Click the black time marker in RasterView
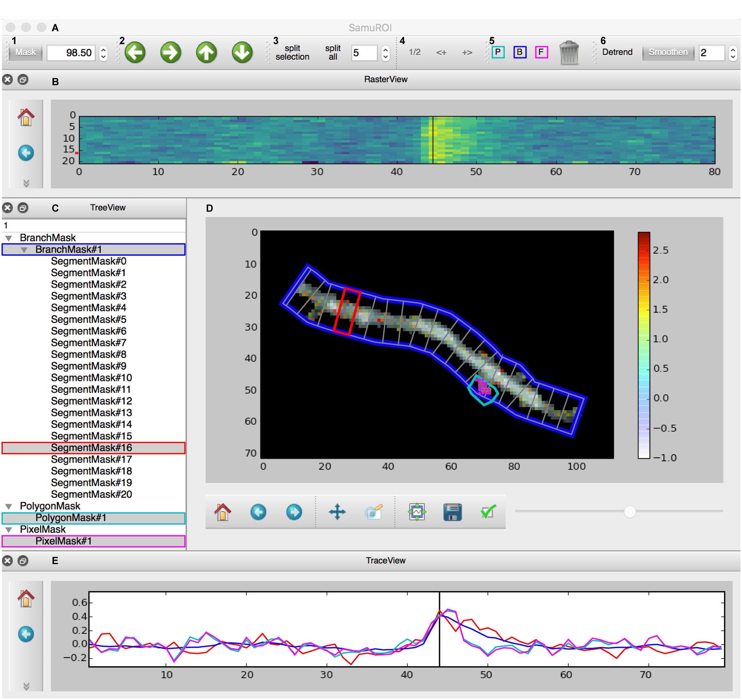742x700 pixels. point(433,140)
